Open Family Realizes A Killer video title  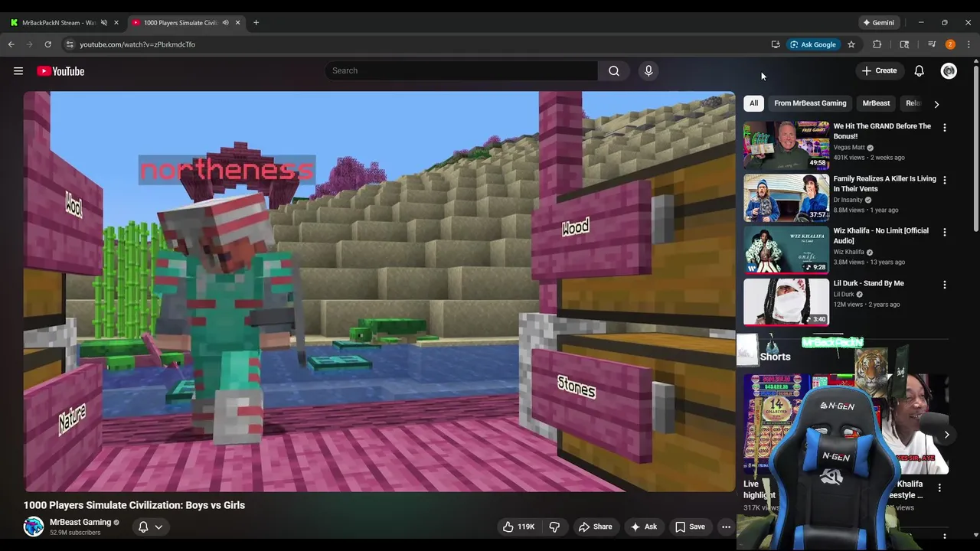pyautogui.click(x=884, y=184)
